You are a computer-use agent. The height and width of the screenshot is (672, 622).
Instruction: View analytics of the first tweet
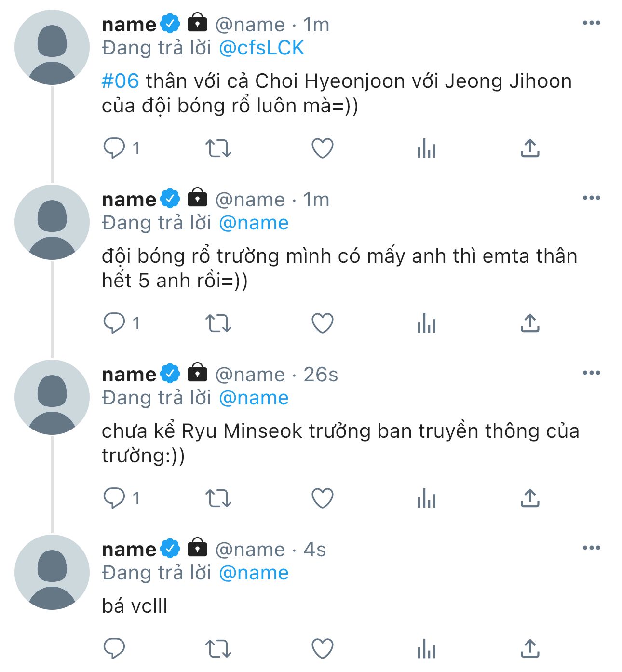click(x=427, y=148)
